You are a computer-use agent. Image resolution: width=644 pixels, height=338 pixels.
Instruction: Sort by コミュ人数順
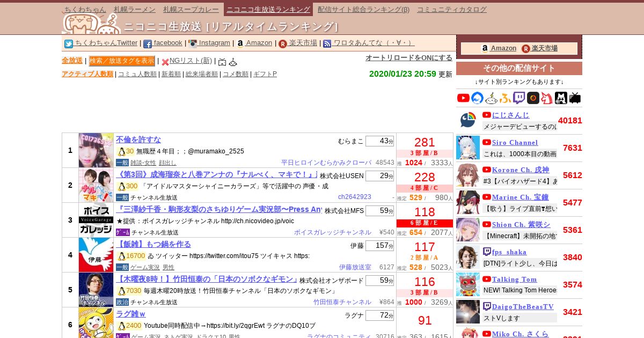[x=137, y=74]
